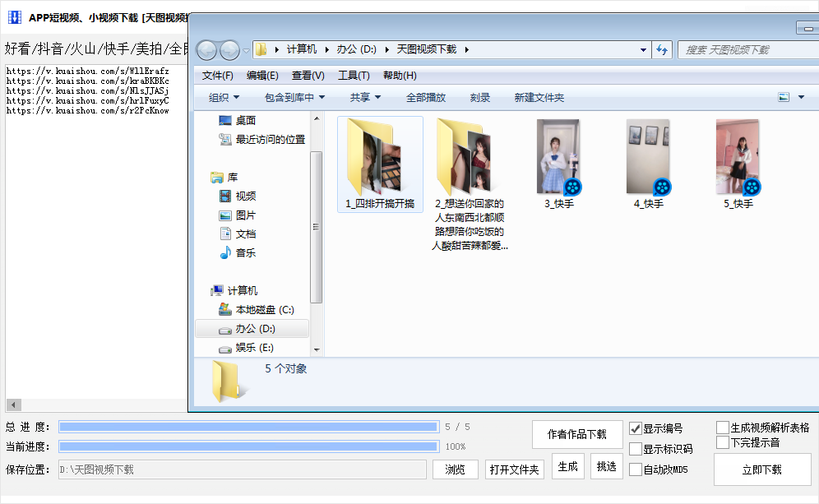Viewport: 819px width, 504px height.
Task: Click URL list left scroll arrow
Action: 13,405
